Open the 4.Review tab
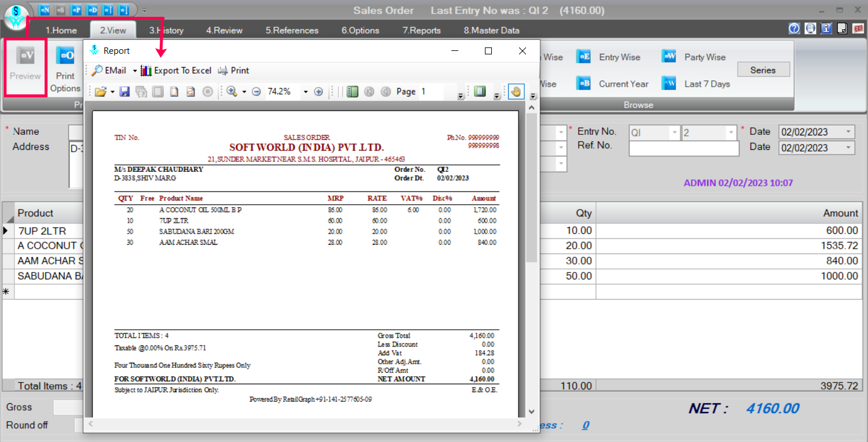This screenshot has height=442, width=868. click(225, 30)
